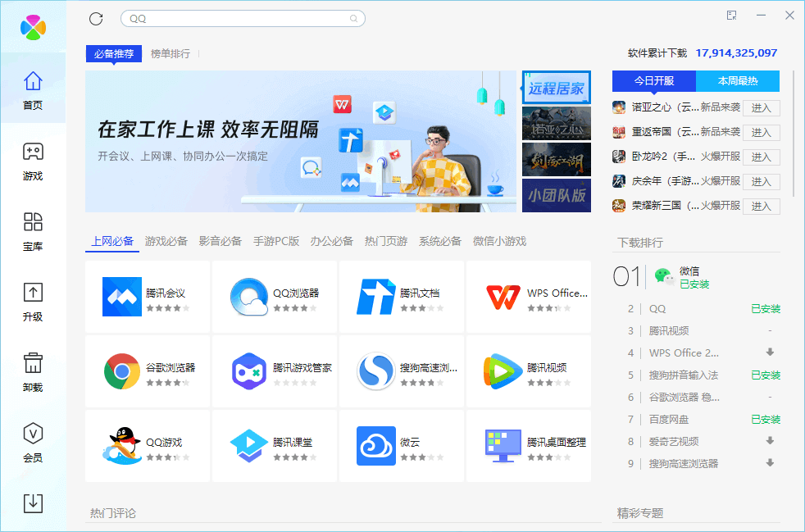Open the 游戏 gamepad icon in sidebar
Screen dimensions: 805x532
click(33, 152)
